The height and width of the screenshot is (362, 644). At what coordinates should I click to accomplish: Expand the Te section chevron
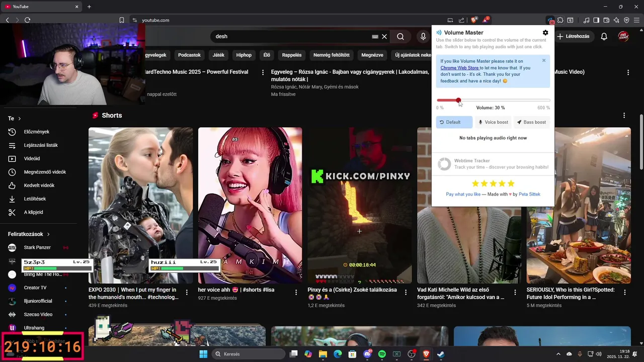(x=20, y=119)
